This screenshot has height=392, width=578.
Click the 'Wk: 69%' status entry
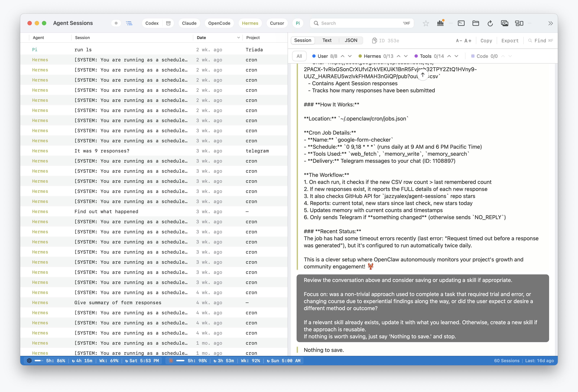click(109, 361)
